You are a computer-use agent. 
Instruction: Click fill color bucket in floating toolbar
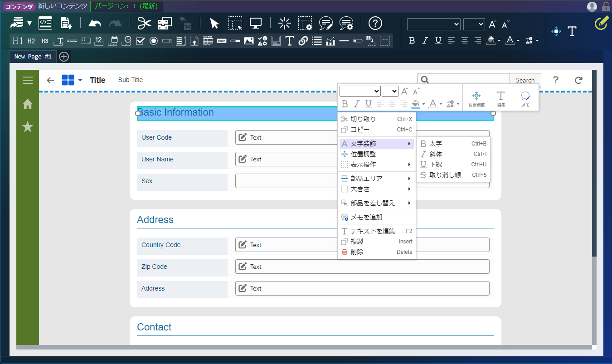tap(416, 104)
